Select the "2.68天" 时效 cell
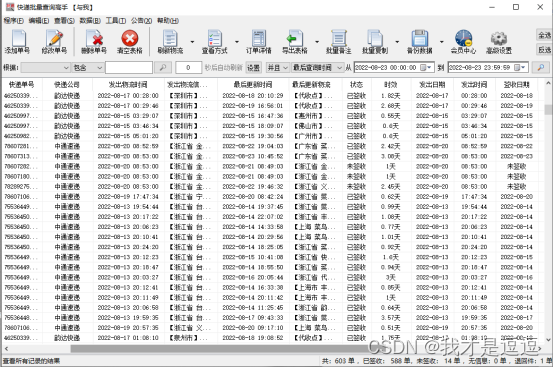 391,106
